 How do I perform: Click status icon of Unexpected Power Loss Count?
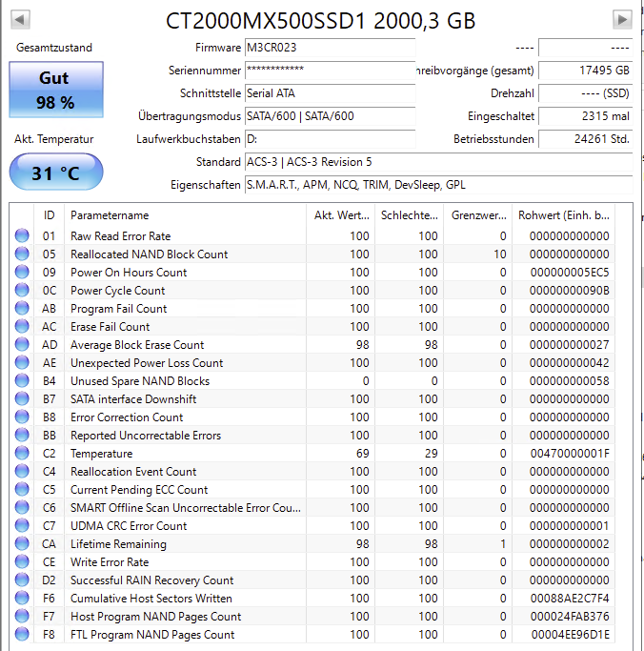tap(22, 362)
